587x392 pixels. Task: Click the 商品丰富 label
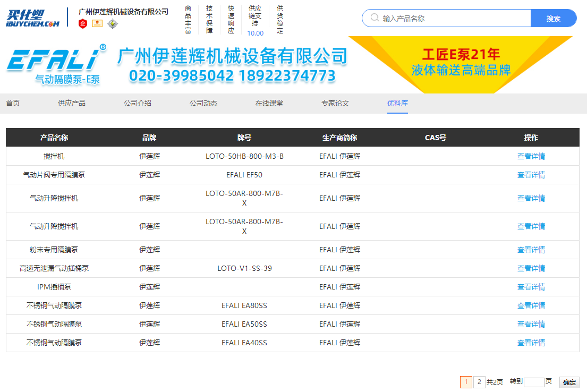[188, 20]
